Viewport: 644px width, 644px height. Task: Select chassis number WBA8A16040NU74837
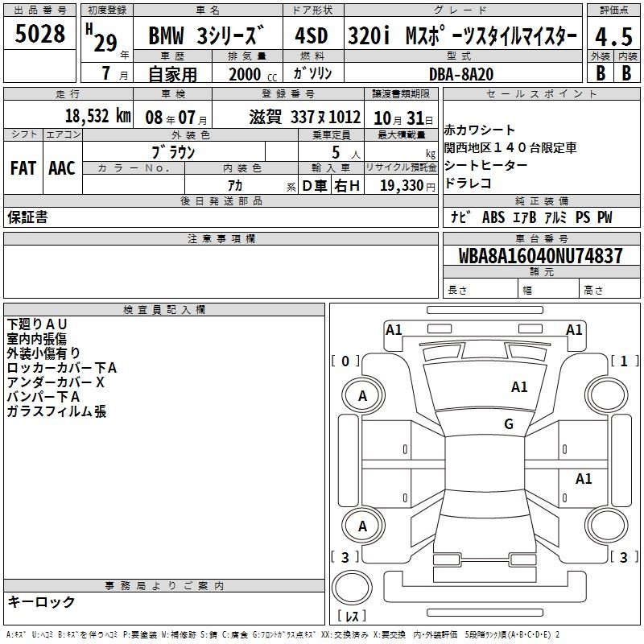[540, 256]
